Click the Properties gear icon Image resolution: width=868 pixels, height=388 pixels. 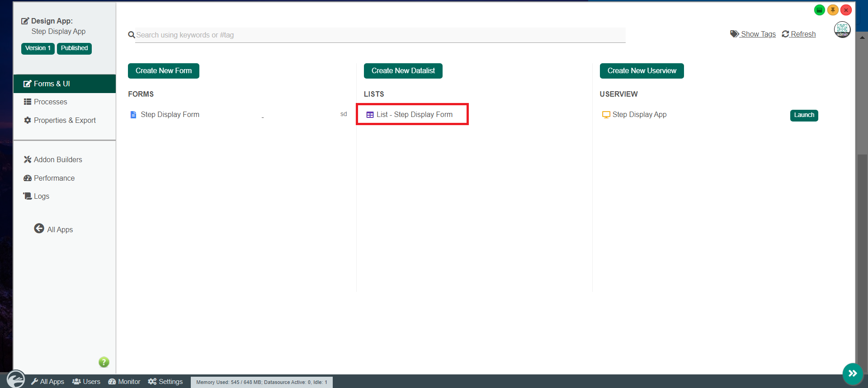pyautogui.click(x=28, y=120)
